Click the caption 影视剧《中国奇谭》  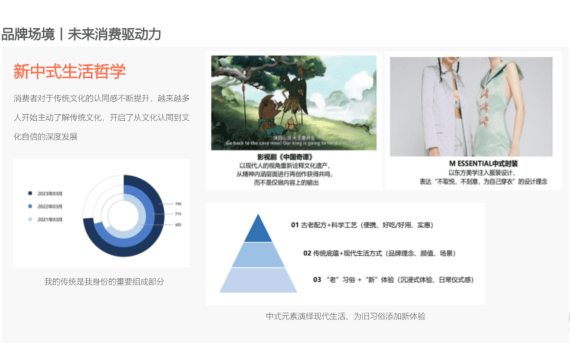coord(285,157)
